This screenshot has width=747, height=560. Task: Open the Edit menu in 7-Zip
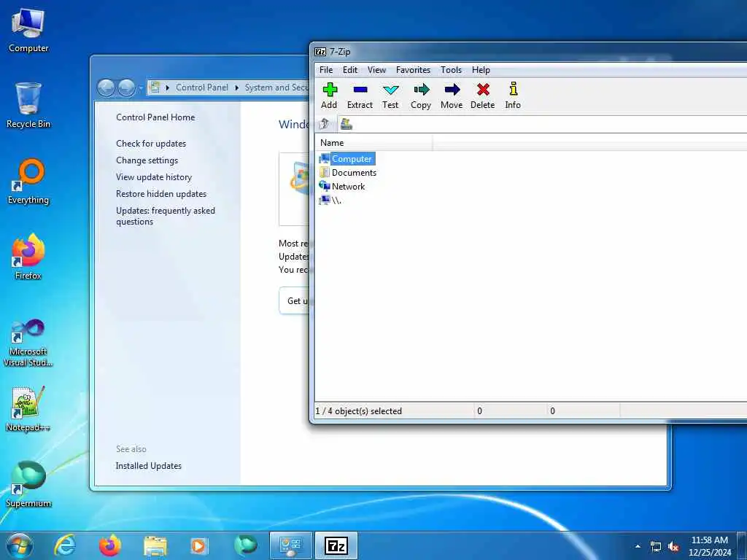tap(350, 70)
